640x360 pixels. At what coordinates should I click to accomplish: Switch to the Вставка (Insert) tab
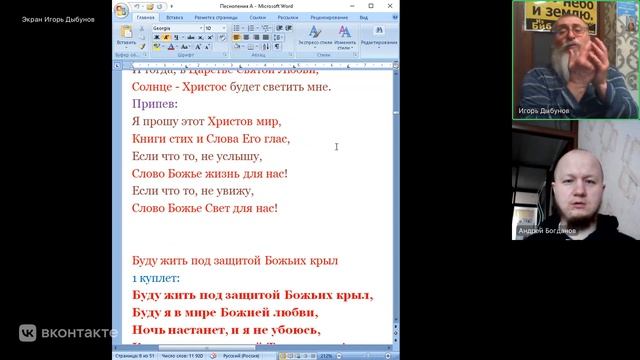[x=174, y=18]
